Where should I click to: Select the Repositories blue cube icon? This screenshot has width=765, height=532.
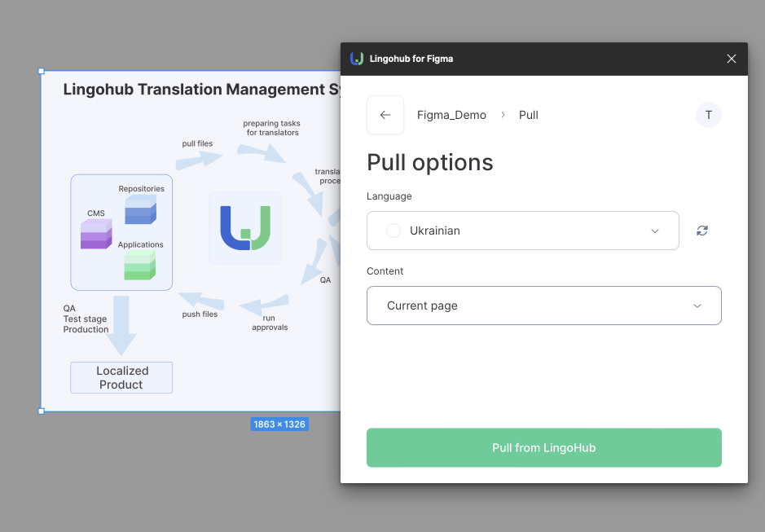point(140,209)
